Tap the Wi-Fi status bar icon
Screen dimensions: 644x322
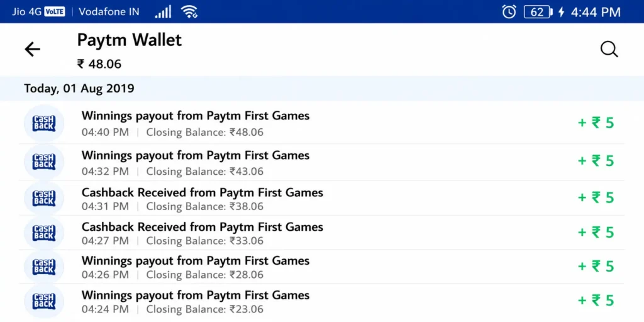tap(189, 12)
